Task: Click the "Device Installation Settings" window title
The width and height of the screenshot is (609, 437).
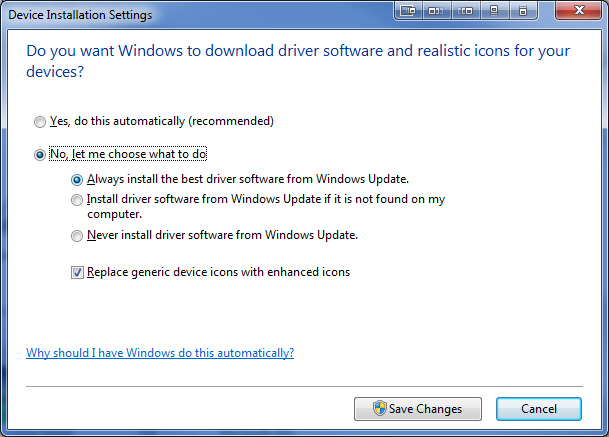Action: (81, 15)
